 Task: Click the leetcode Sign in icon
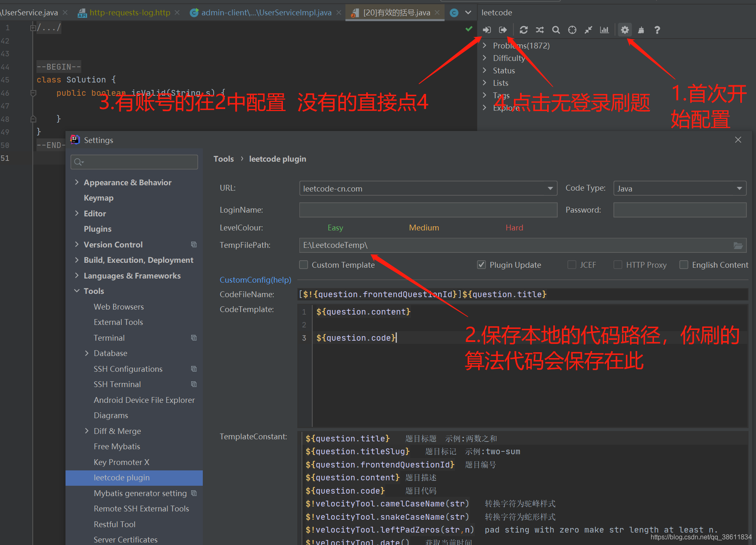point(487,30)
